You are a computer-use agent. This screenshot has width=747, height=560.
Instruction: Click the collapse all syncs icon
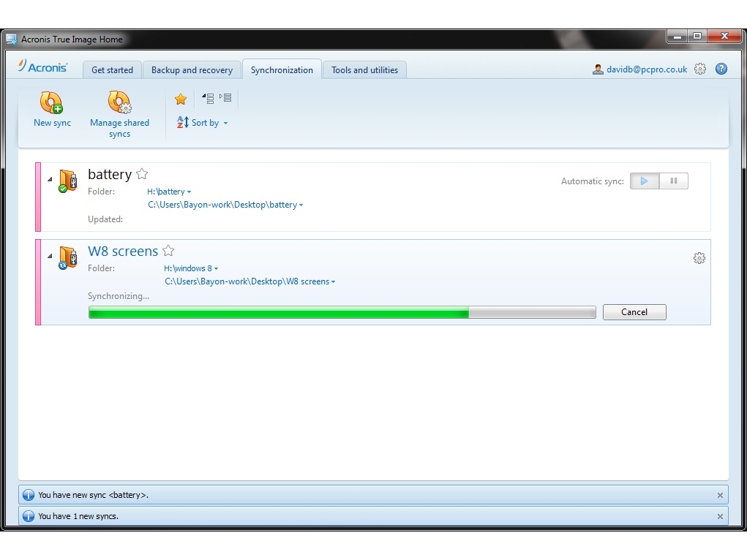(x=208, y=99)
